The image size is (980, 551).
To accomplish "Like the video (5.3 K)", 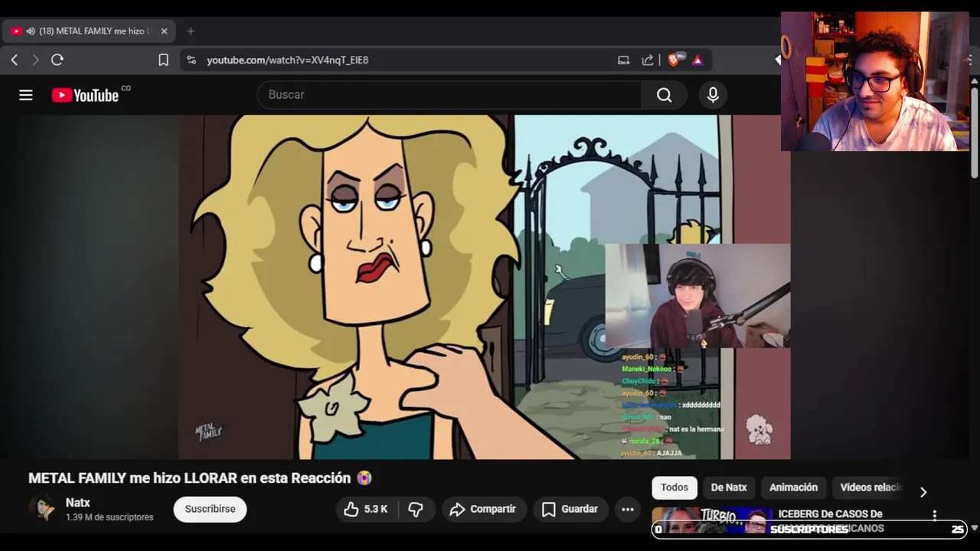I will pyautogui.click(x=366, y=509).
